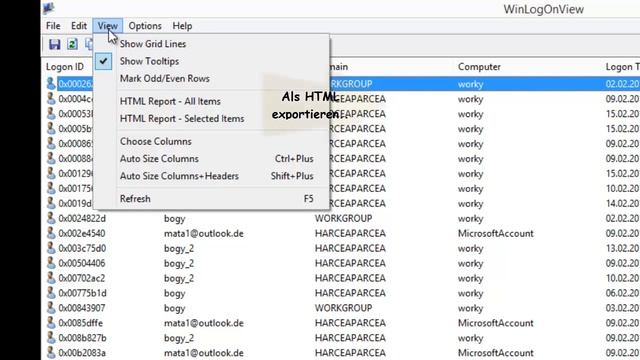Click MicrosoftAccount in row 0x00b2083a
Viewport: 640px width, 360px height.
(x=496, y=353)
